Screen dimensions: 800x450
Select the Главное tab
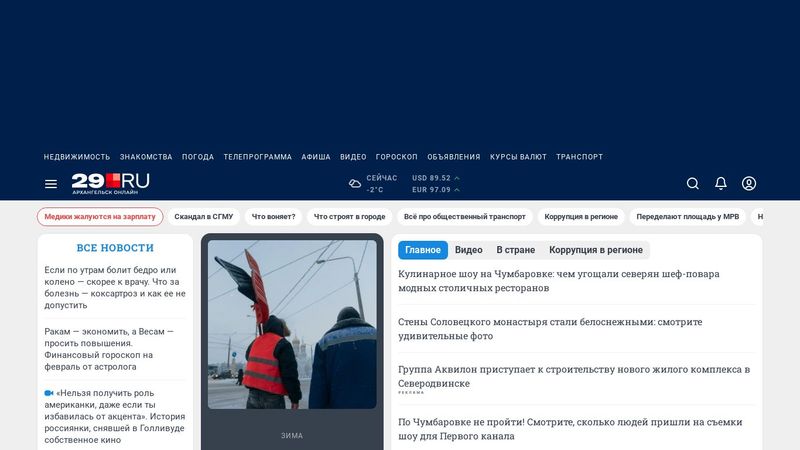click(x=422, y=250)
